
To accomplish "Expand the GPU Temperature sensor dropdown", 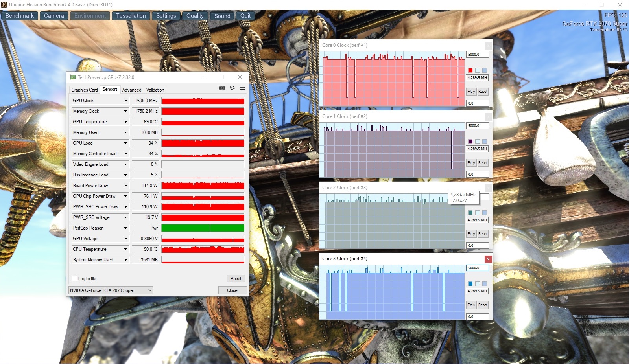I will pyautogui.click(x=125, y=122).
